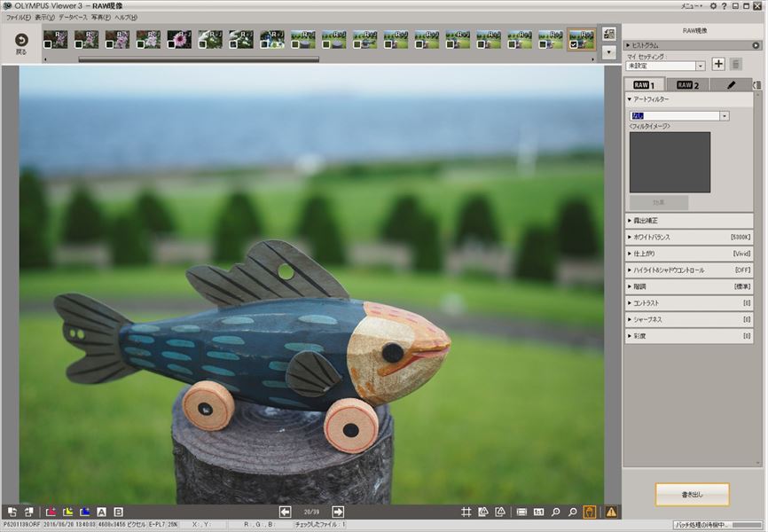Click the filename P6201139.ORF in status bar

tap(21, 525)
